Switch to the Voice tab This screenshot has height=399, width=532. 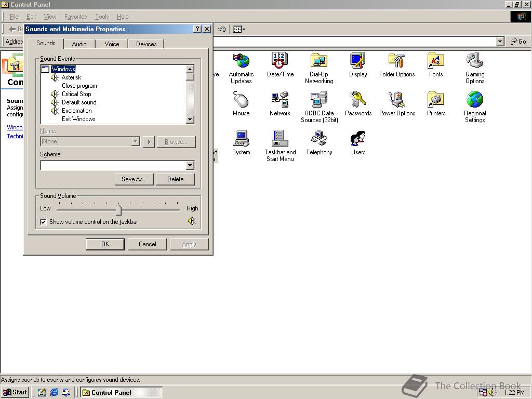click(x=112, y=44)
